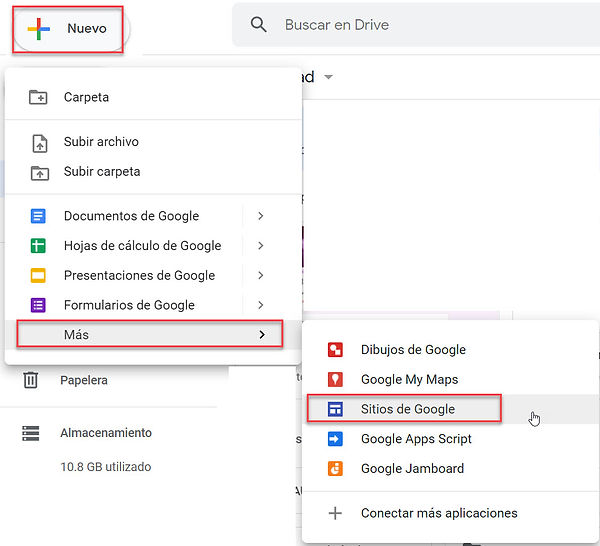Click the orange Google Jamboard icon

(335, 468)
